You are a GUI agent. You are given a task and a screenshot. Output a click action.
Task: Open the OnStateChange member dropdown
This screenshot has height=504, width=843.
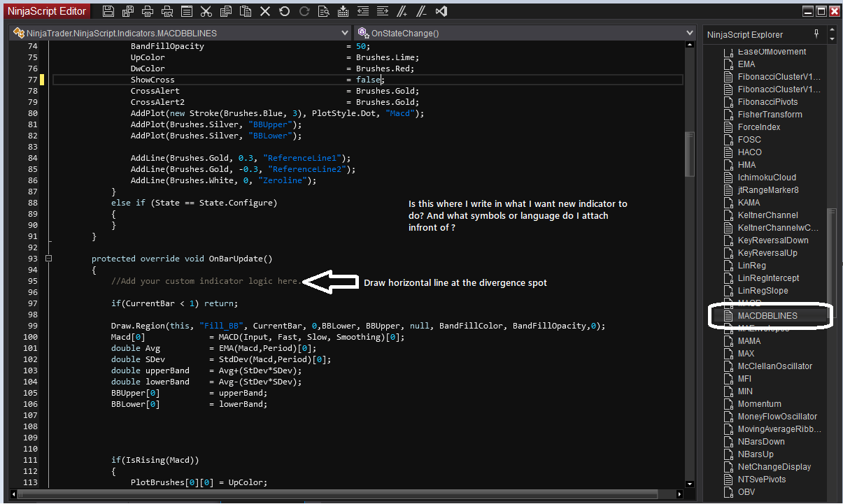(688, 33)
